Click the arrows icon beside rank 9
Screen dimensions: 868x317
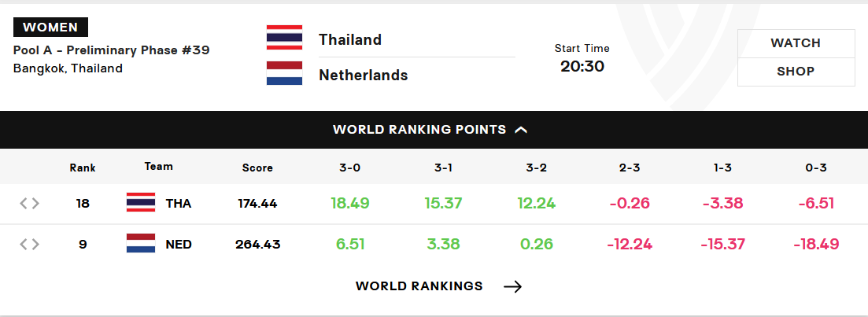[x=30, y=244]
